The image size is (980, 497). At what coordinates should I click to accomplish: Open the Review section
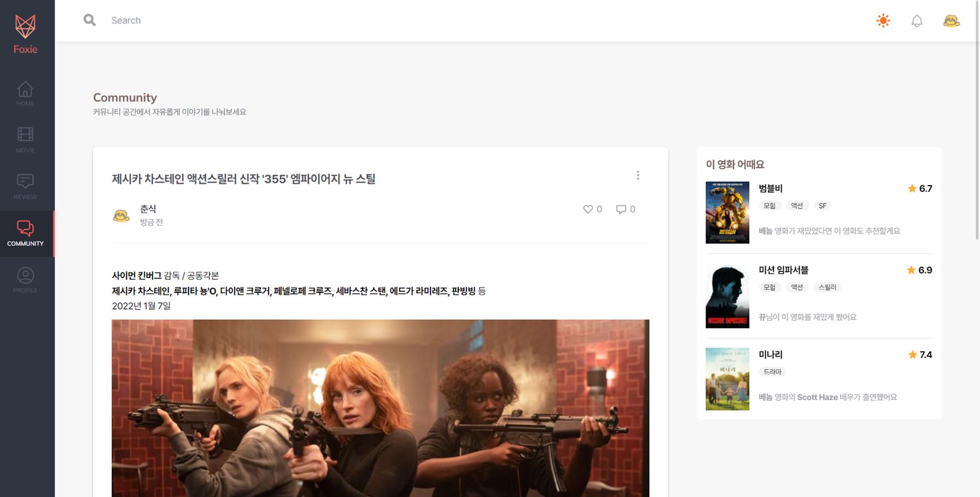pyautogui.click(x=25, y=187)
